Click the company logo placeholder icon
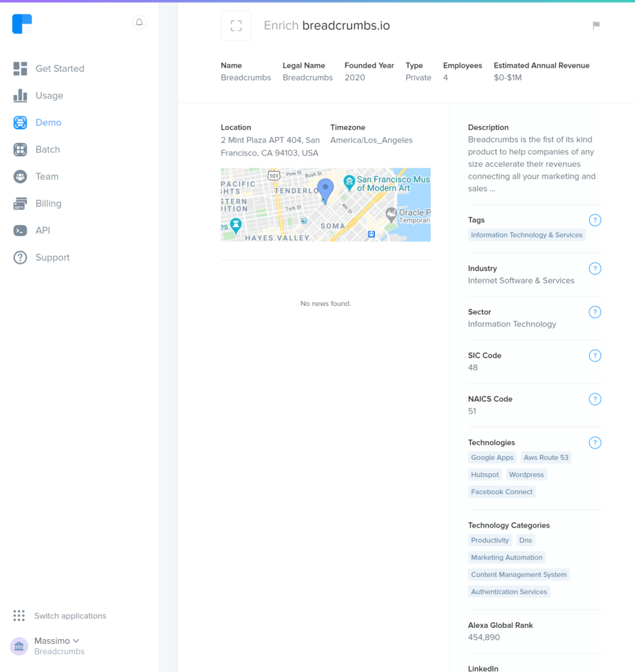The image size is (635, 672). click(236, 26)
